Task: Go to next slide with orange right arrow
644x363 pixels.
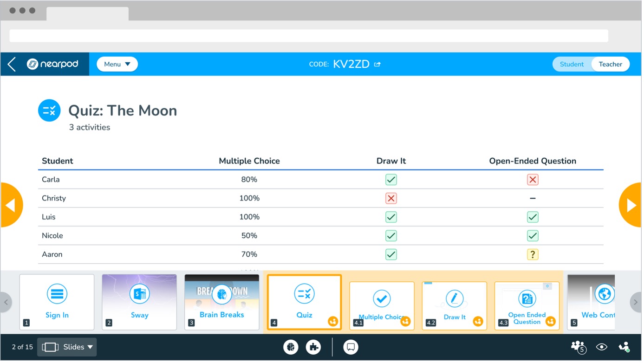Action: pos(631,206)
